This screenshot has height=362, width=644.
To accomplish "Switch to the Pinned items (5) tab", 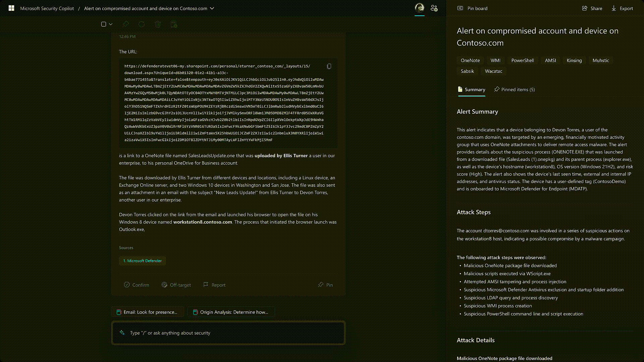I will [515, 89].
